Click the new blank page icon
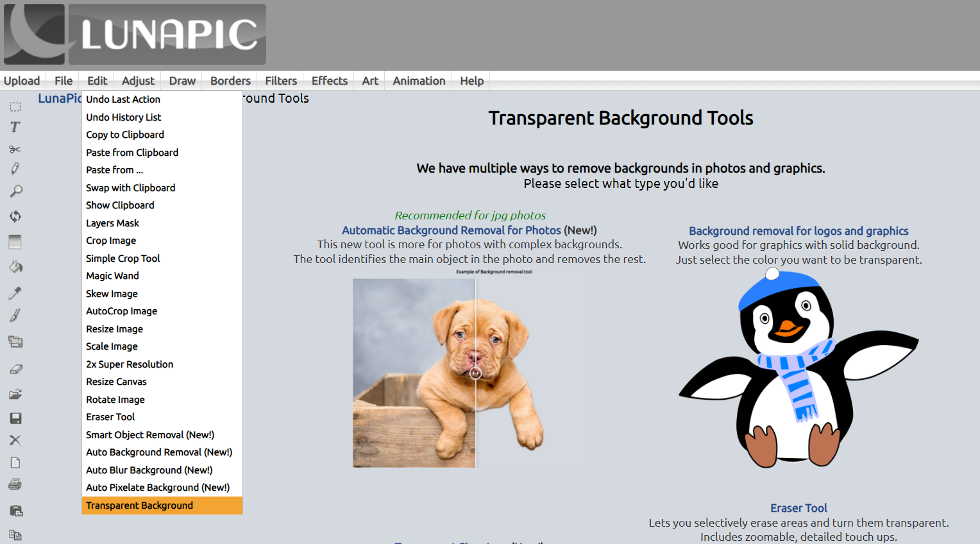 click(x=15, y=463)
